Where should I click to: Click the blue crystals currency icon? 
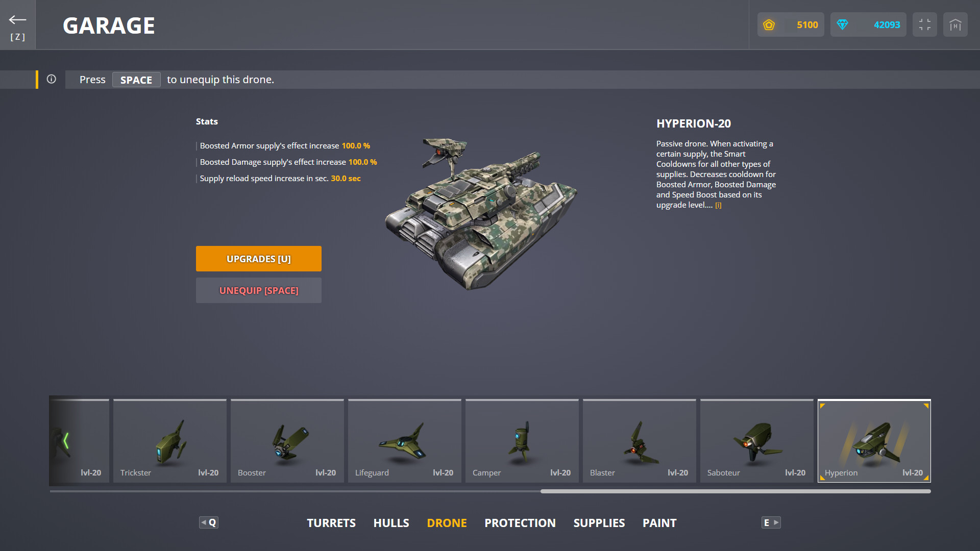pyautogui.click(x=843, y=24)
